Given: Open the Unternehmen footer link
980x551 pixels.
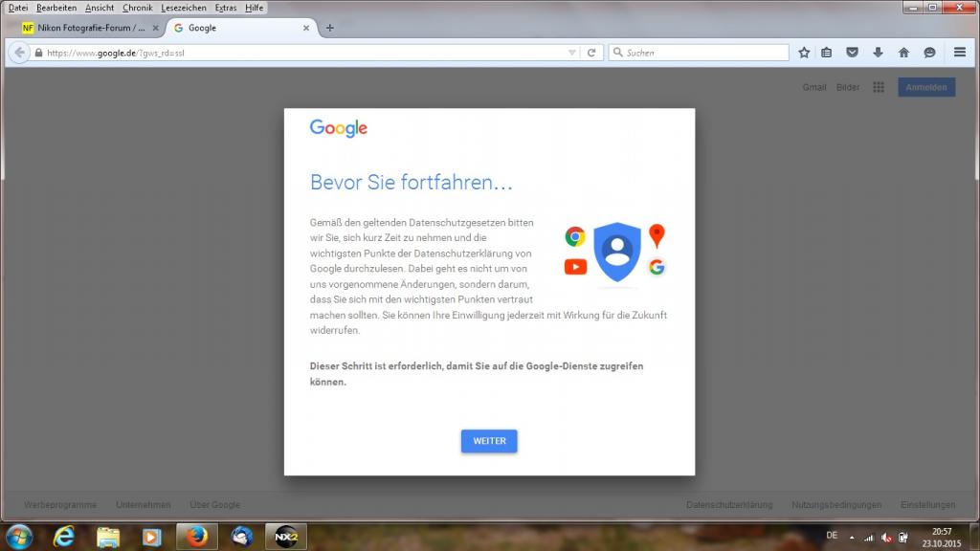Looking at the screenshot, I should (144, 505).
